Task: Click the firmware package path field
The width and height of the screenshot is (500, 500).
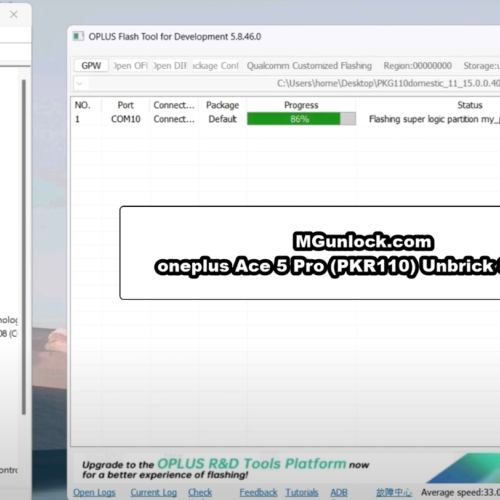Action: coord(294,83)
